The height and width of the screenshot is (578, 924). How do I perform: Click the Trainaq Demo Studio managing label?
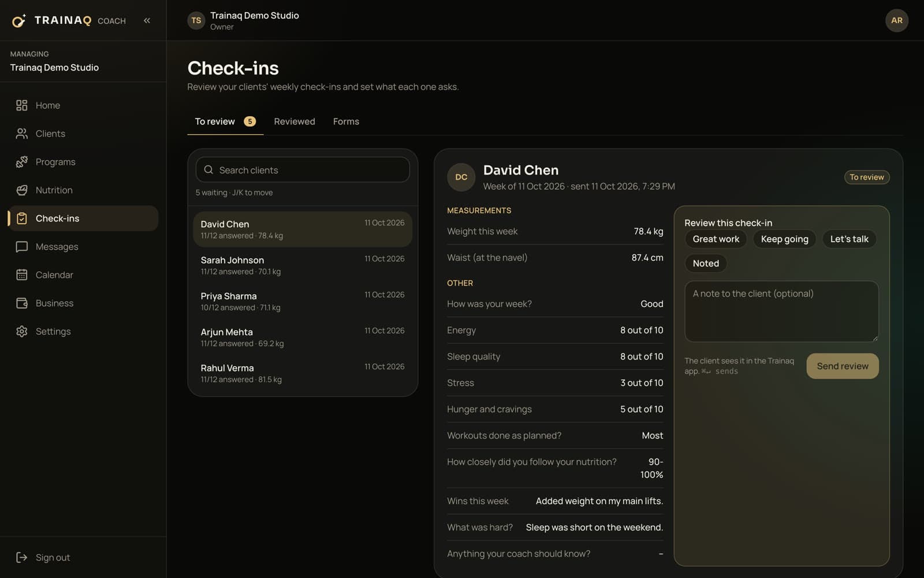point(54,68)
